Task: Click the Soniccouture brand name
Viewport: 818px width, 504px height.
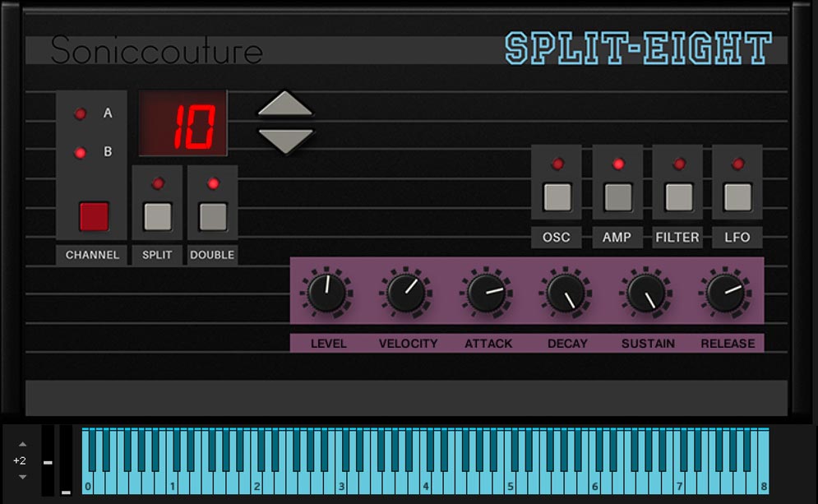Action: (x=156, y=51)
